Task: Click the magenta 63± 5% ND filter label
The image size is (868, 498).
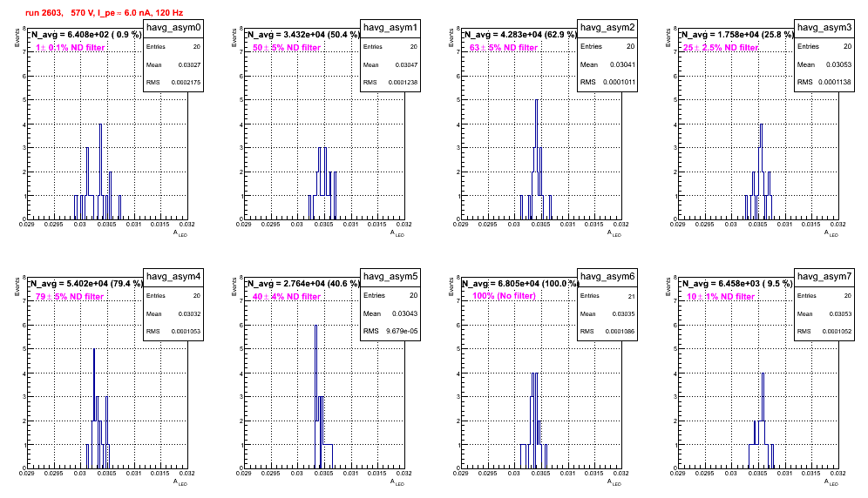Action: pyautogui.click(x=504, y=48)
